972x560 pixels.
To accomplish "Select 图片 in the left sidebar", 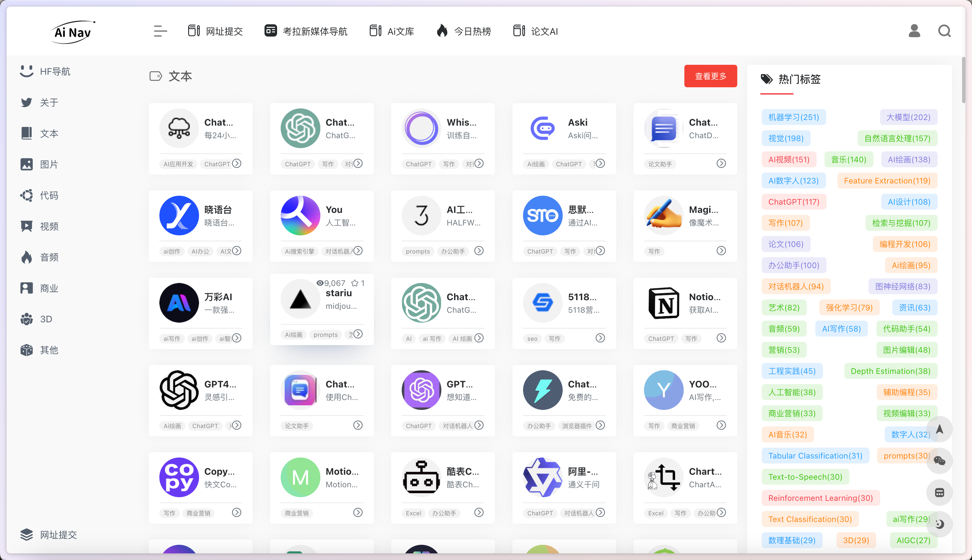I will 49,165.
